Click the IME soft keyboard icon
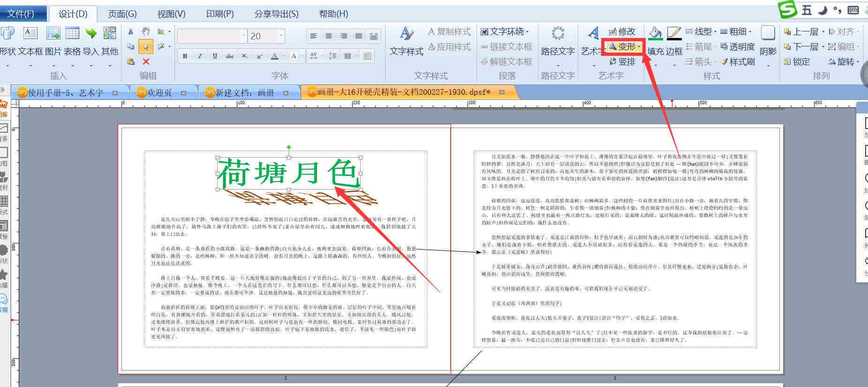 853,9
